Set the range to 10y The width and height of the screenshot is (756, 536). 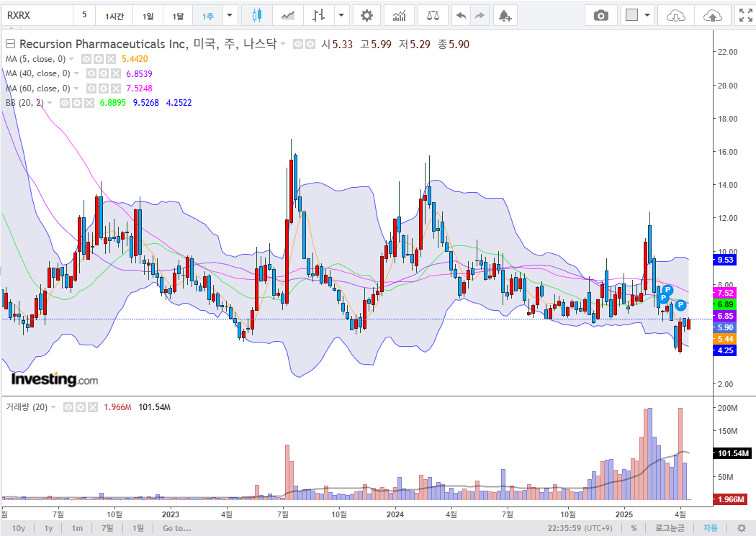tap(18, 528)
